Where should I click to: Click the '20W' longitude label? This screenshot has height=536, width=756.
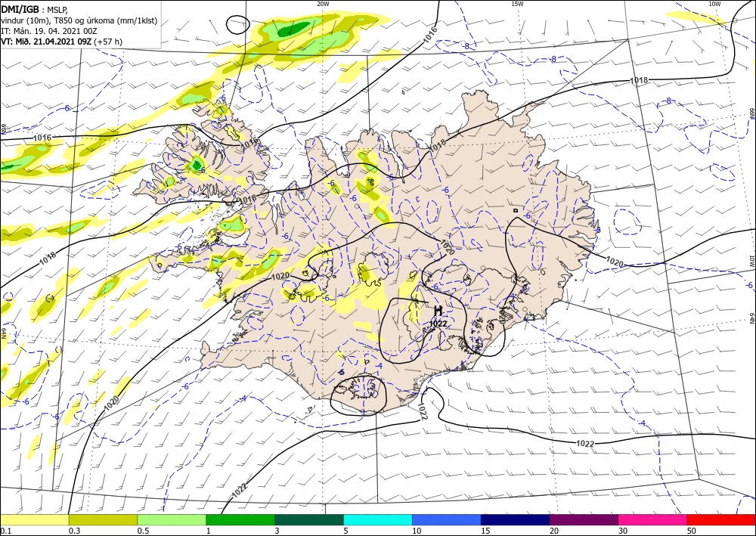tap(324, 4)
